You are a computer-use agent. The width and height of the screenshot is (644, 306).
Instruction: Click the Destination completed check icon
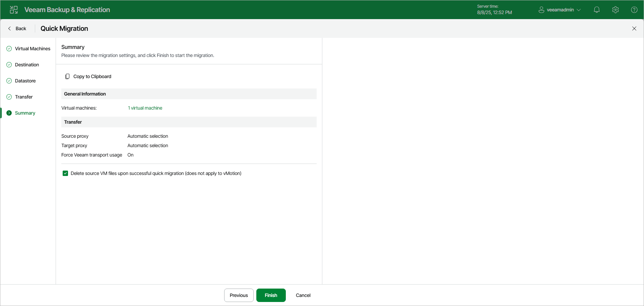point(9,65)
